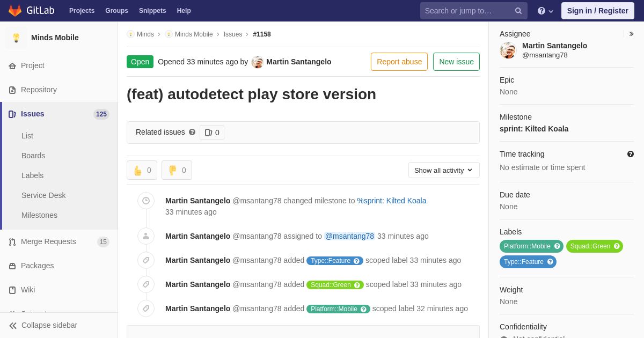The height and width of the screenshot is (338, 644).
Task: Click the Project home icon in sidebar
Action: pos(12,66)
